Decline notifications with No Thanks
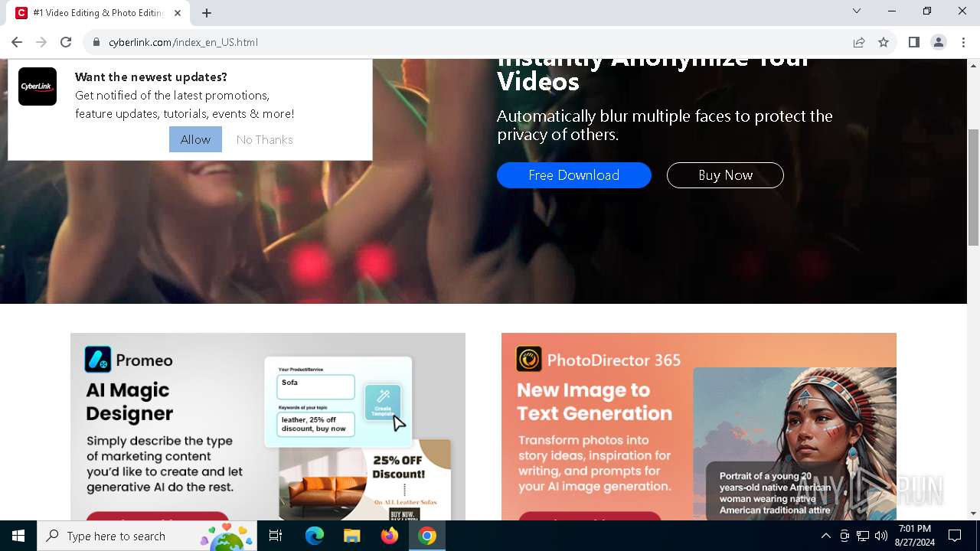Image resolution: width=980 pixels, height=551 pixels. click(265, 139)
